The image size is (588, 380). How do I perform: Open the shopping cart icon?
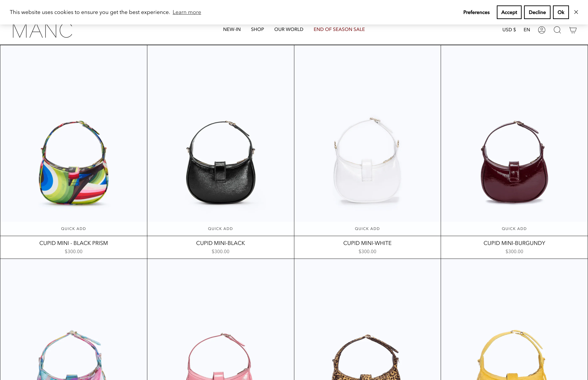pyautogui.click(x=573, y=30)
